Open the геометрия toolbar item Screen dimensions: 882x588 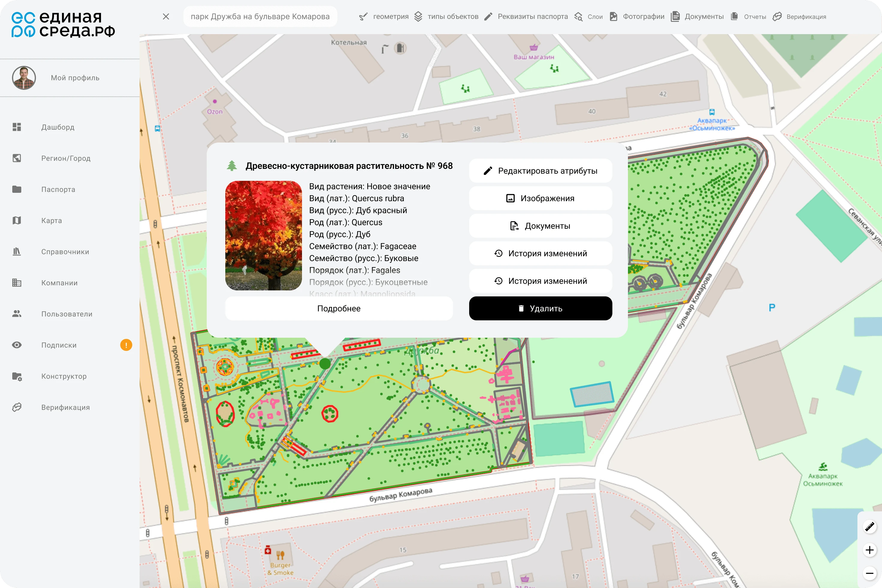(x=384, y=16)
